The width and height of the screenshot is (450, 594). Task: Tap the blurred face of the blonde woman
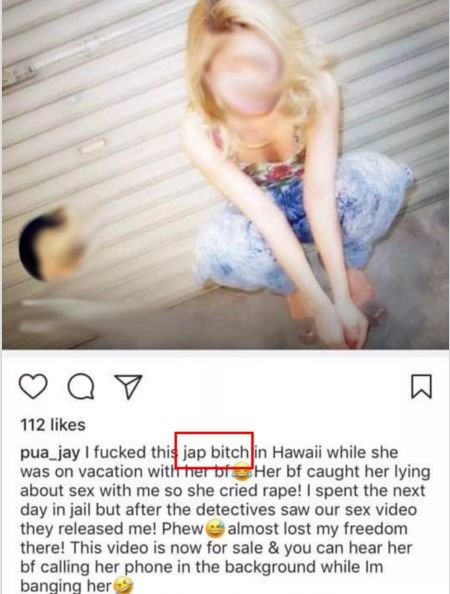(x=246, y=74)
